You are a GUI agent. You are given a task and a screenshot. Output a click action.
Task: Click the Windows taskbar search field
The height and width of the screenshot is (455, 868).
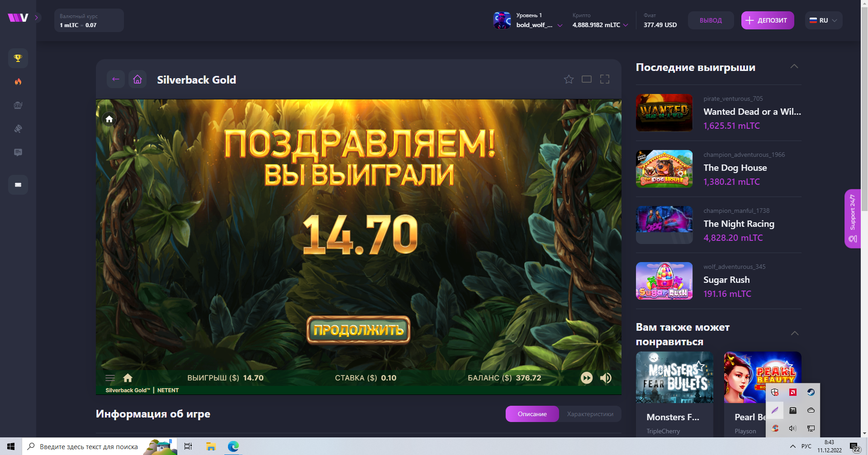click(x=100, y=446)
